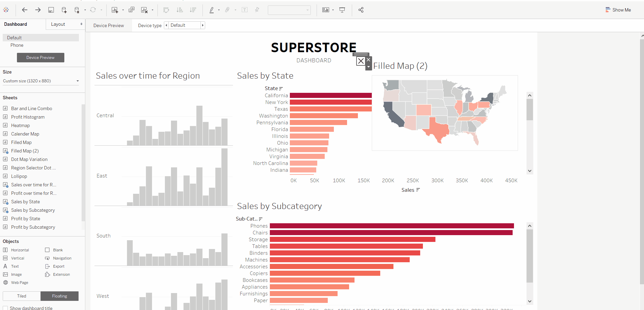644x310 pixels.
Task: Select the Extension object
Action: [x=58, y=274]
